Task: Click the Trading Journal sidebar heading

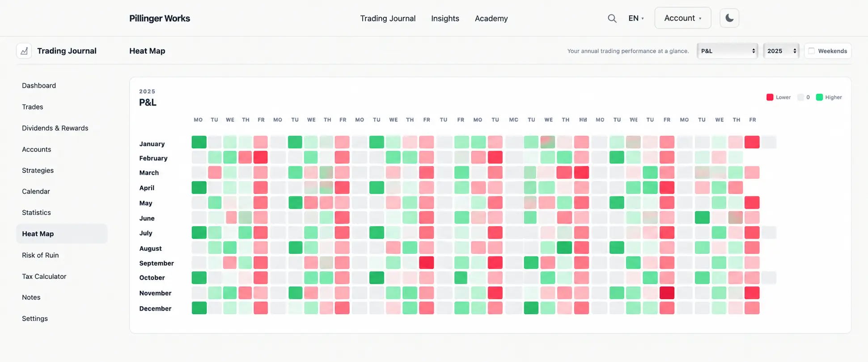Action: tap(67, 51)
